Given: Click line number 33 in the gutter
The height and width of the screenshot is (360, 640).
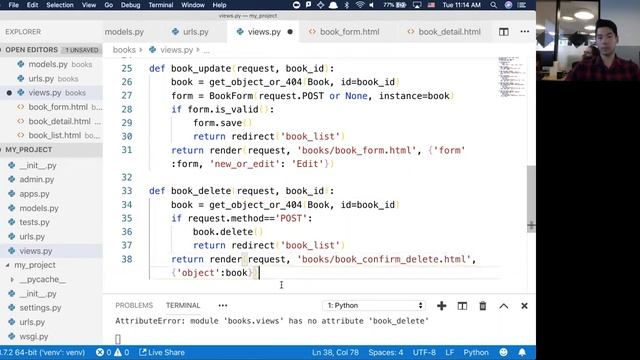Looking at the screenshot, I should (127, 191).
